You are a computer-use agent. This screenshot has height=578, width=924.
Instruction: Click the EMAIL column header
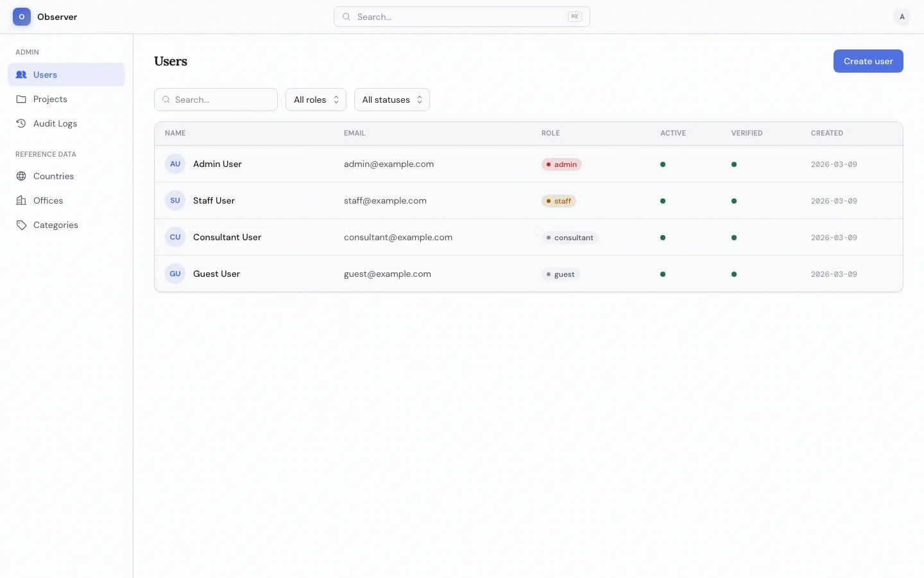click(x=354, y=133)
